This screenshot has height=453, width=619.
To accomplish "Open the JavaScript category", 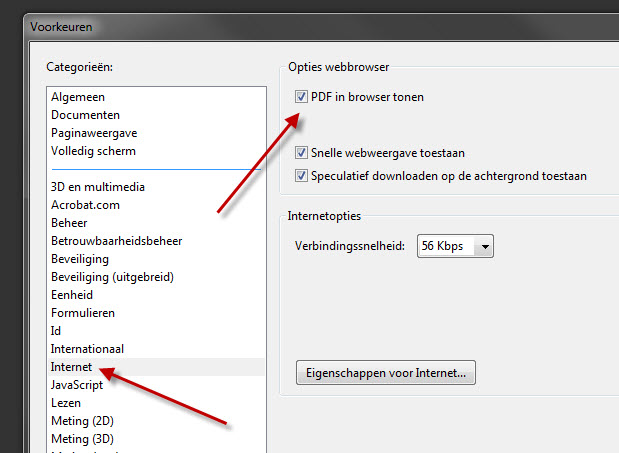I will coord(80,385).
